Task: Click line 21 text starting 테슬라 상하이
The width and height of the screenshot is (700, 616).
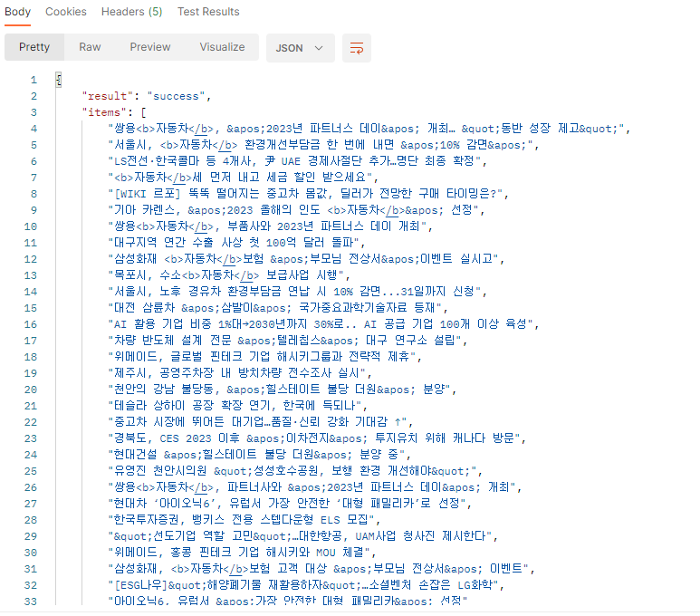Action: (x=235, y=406)
